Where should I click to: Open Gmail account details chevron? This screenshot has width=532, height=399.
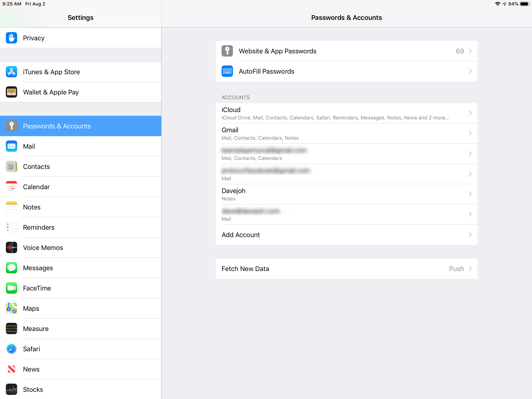[x=470, y=133]
